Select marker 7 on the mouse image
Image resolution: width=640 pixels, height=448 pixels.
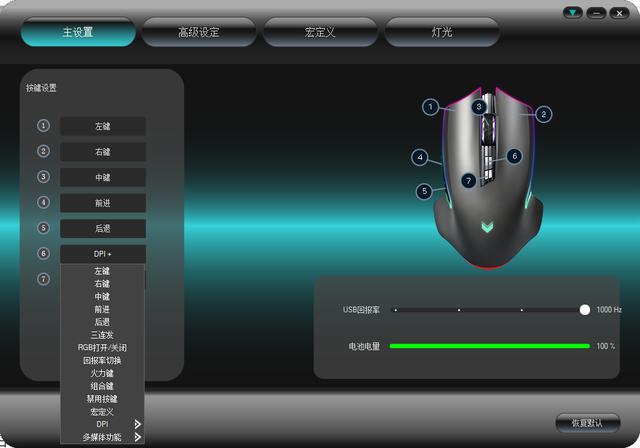click(468, 181)
